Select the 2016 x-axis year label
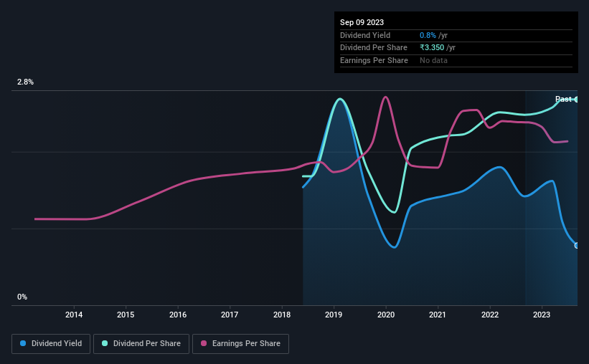Image resolution: width=589 pixels, height=364 pixels. click(x=178, y=315)
